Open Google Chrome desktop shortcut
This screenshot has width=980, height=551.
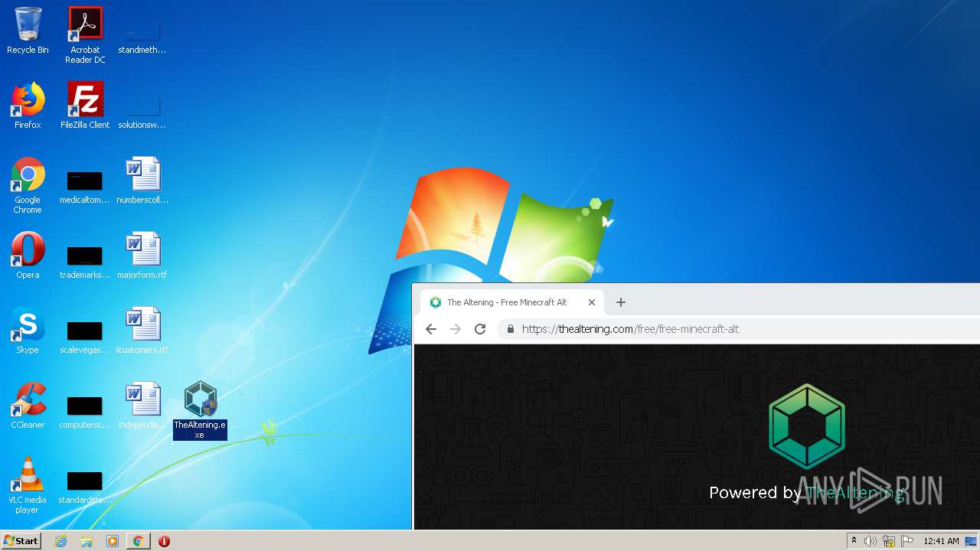(28, 185)
